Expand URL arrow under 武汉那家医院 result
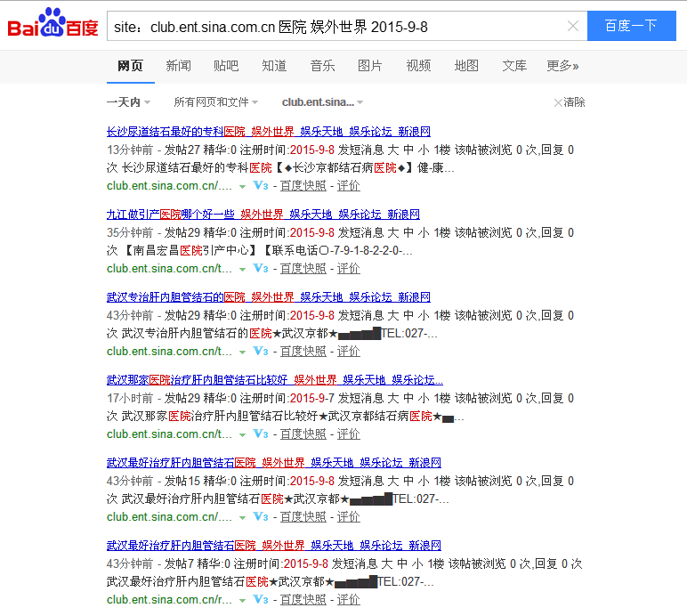The width and height of the screenshot is (687, 616). coord(242,435)
